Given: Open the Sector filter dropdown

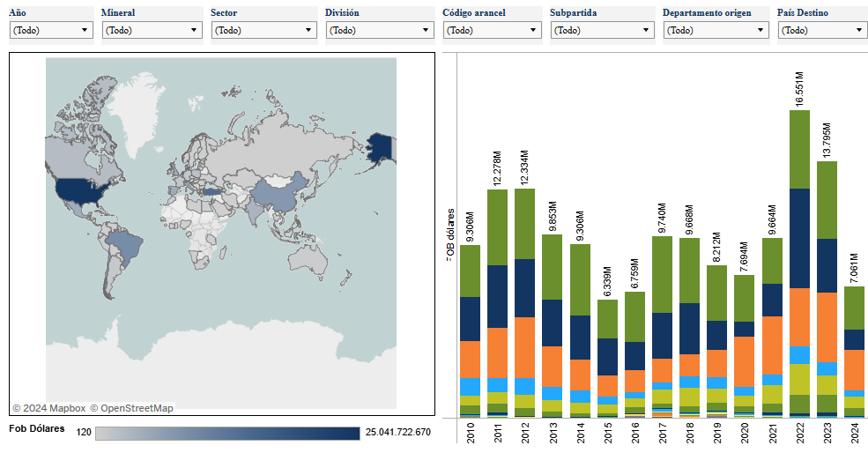Looking at the screenshot, I should coord(263,30).
